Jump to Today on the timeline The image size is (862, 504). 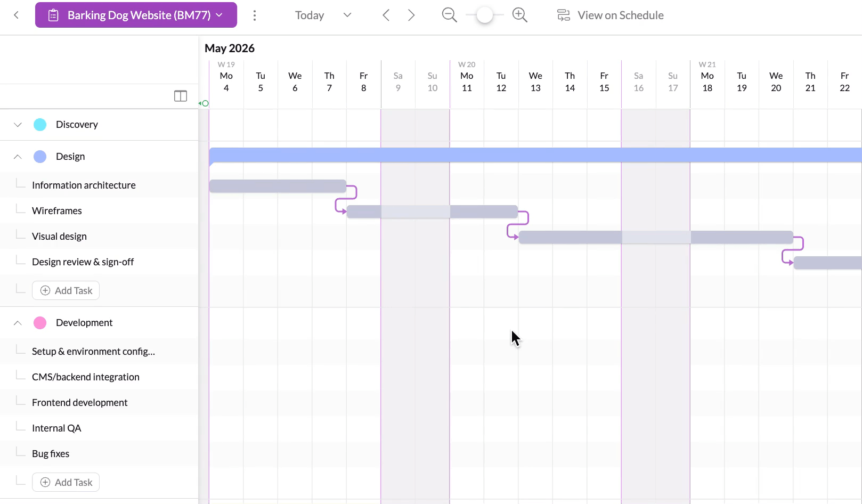point(310,15)
